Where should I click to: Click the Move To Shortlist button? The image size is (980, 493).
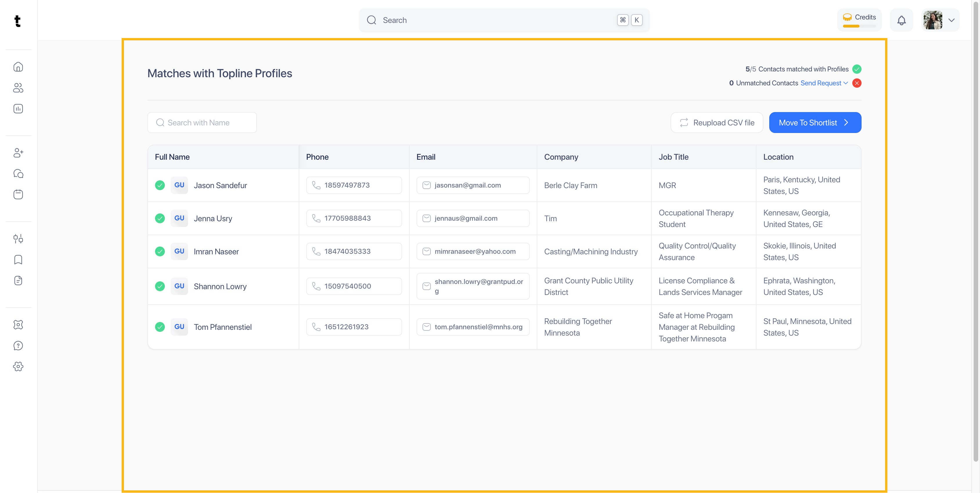coord(815,123)
